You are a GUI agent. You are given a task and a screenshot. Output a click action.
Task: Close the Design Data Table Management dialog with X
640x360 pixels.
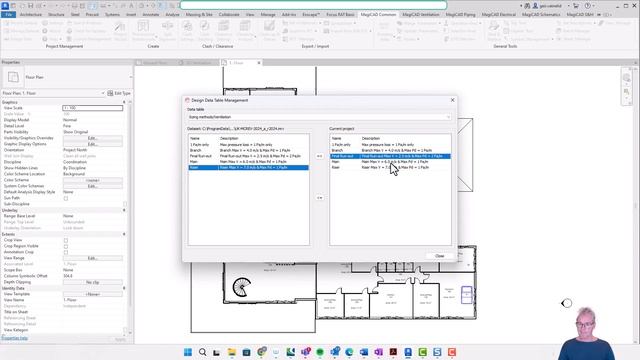(452, 100)
